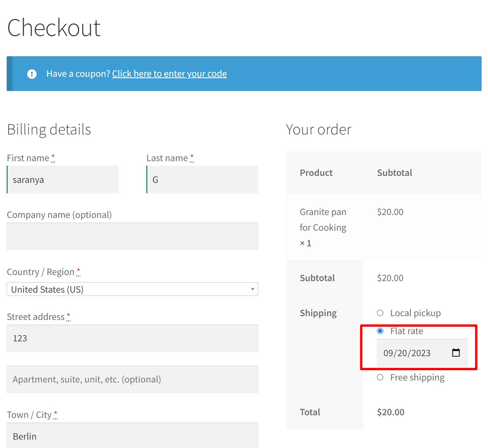Click the First name field containing saranya
This screenshot has width=488, height=448.
click(x=63, y=179)
